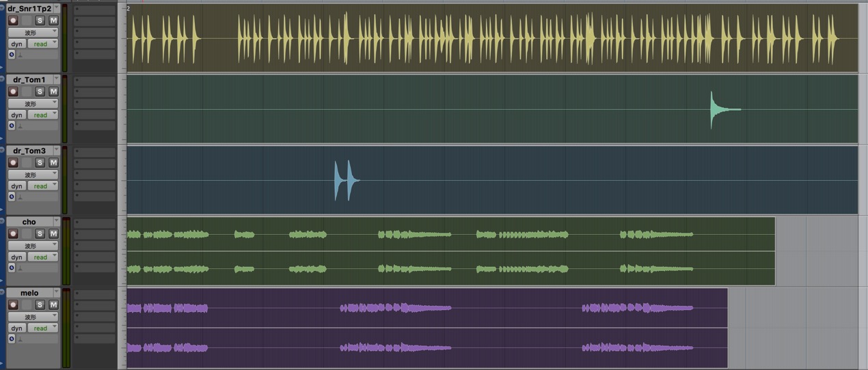Screen dimensions: 868x370
Task: Click cho track stereo level meter
Action: [66, 251]
